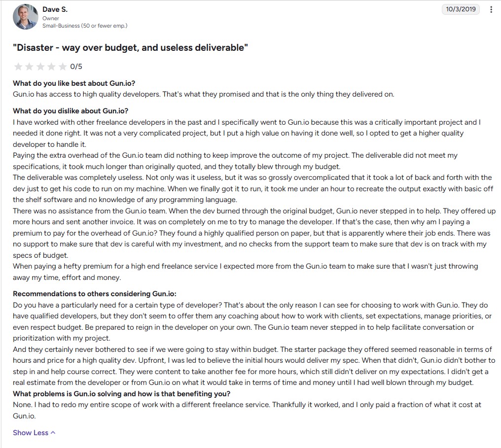Click the Owner role label
Screen dimensions: 501x448
(50, 18)
